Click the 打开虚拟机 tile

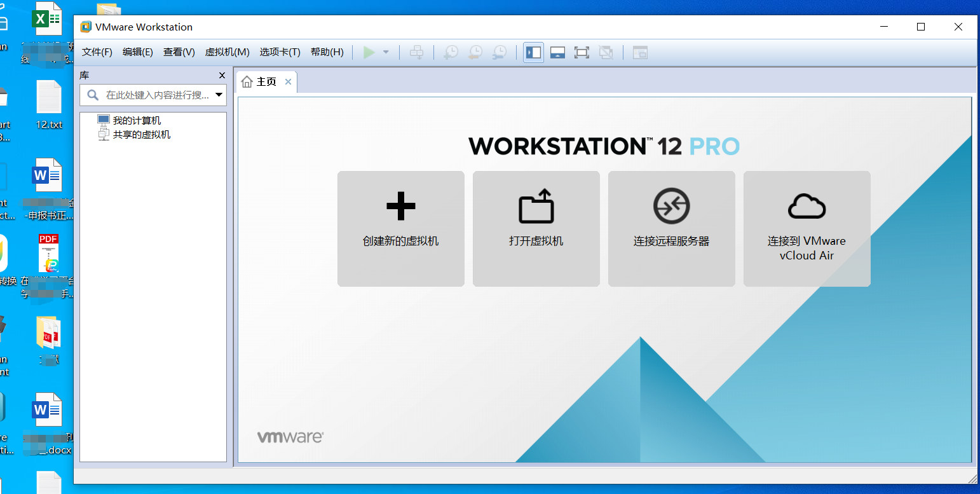tap(536, 229)
